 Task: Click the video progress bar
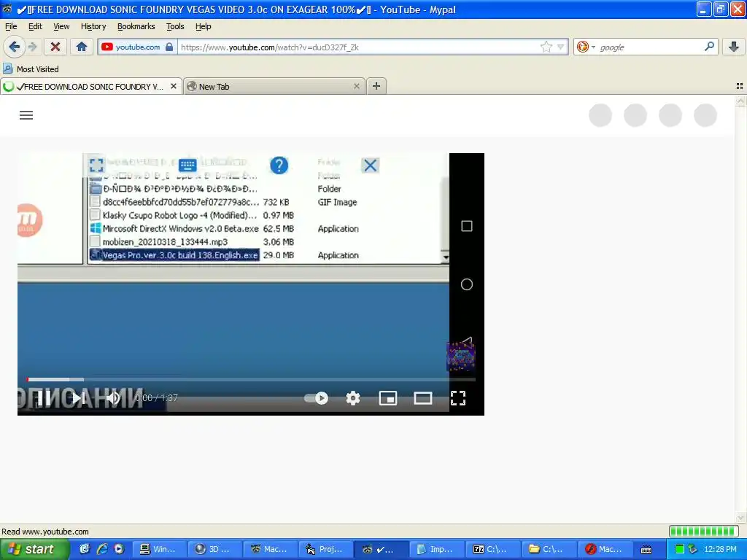[x=251, y=379]
